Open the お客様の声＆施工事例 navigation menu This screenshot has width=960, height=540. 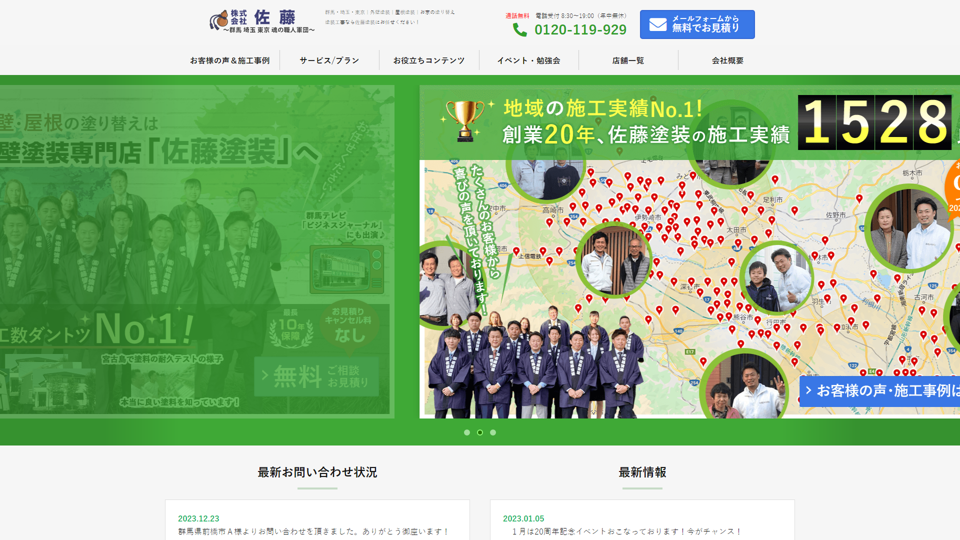point(229,61)
